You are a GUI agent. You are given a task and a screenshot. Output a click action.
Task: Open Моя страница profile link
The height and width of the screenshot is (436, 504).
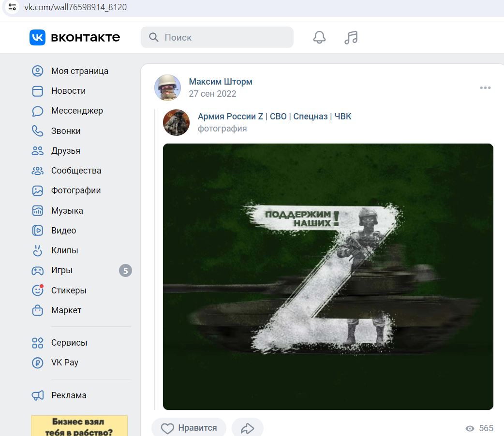click(79, 71)
